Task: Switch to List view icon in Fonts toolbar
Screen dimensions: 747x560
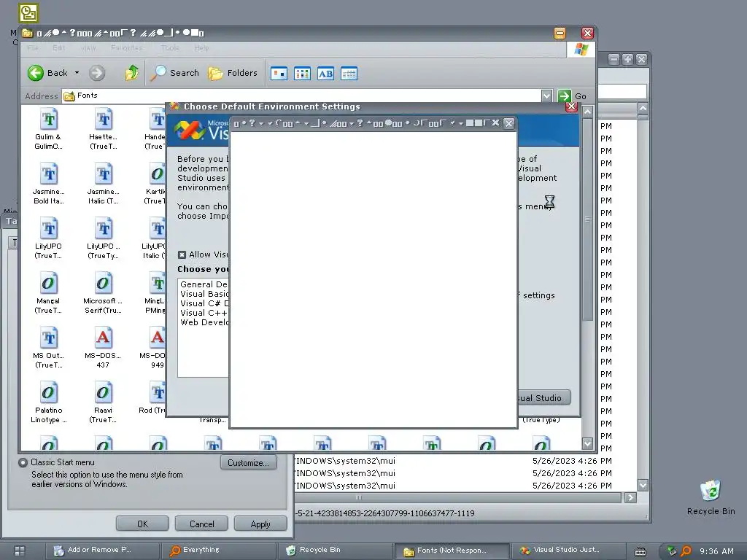Action: 302,74
